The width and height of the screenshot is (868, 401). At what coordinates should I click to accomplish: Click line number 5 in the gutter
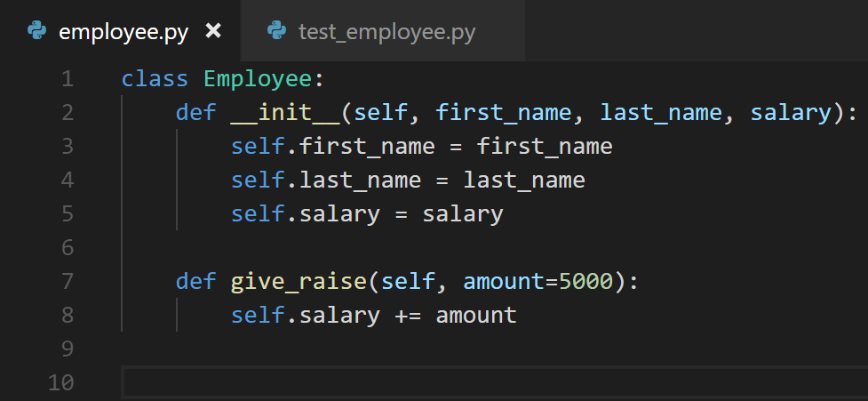click(x=68, y=213)
